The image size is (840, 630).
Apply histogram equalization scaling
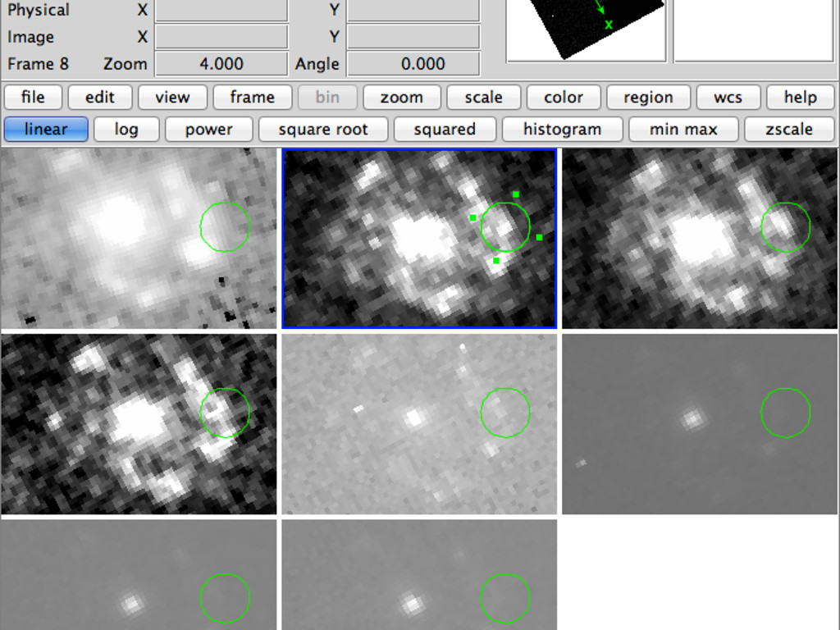[563, 130]
